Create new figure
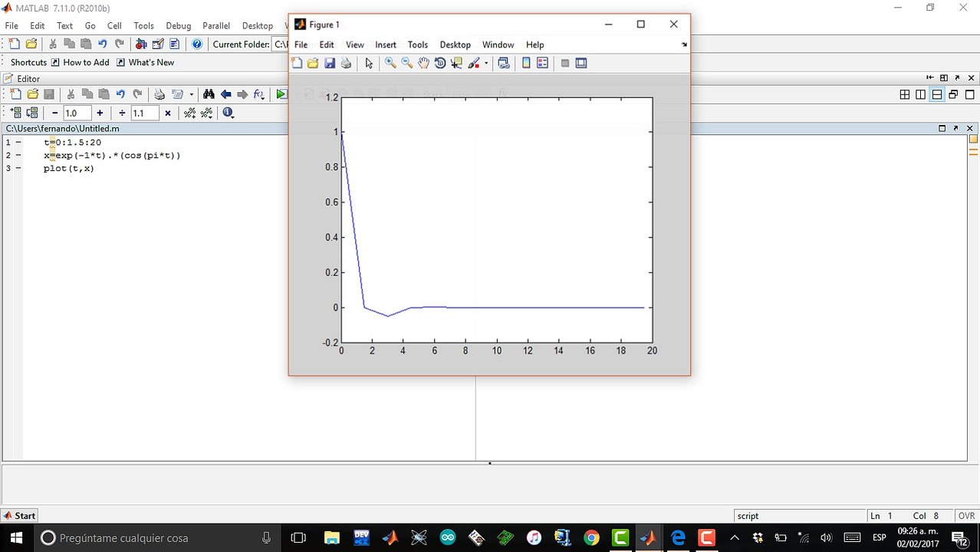This screenshot has width=980, height=552. (x=297, y=63)
